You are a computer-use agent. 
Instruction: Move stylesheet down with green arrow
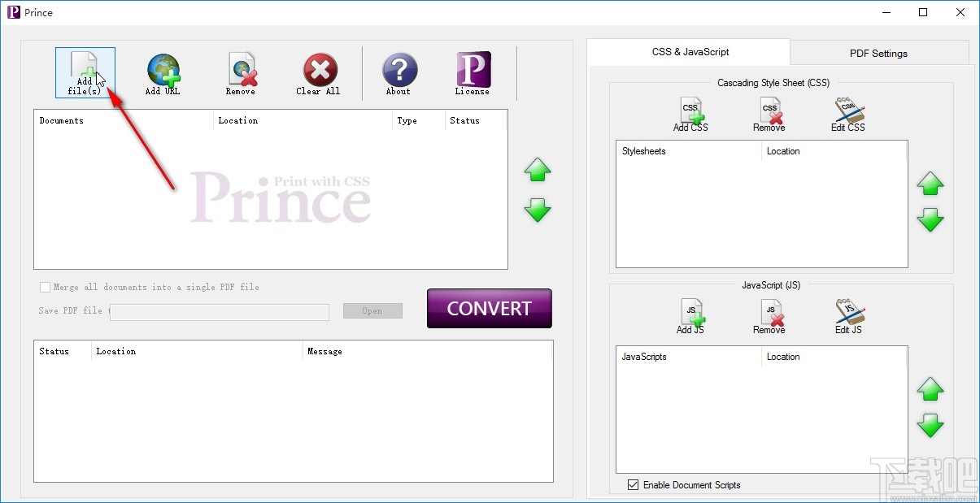click(x=930, y=220)
